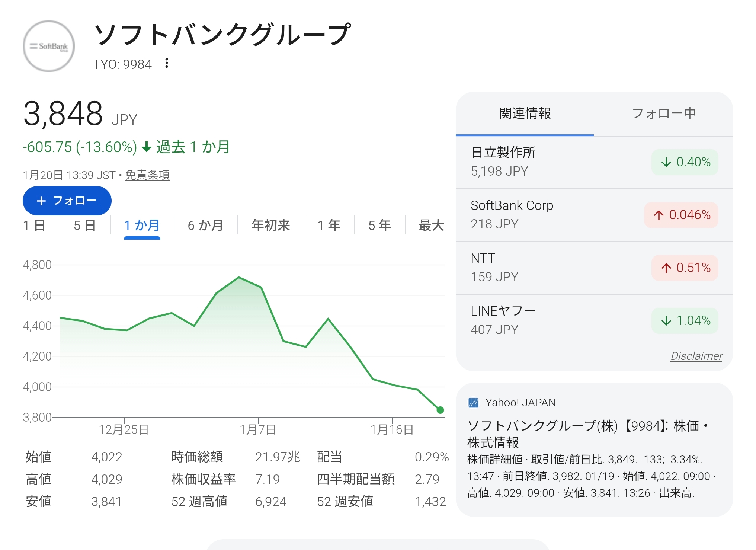Select the 関連情報 tab
Screen dimensions: 756x550
[x=525, y=113]
